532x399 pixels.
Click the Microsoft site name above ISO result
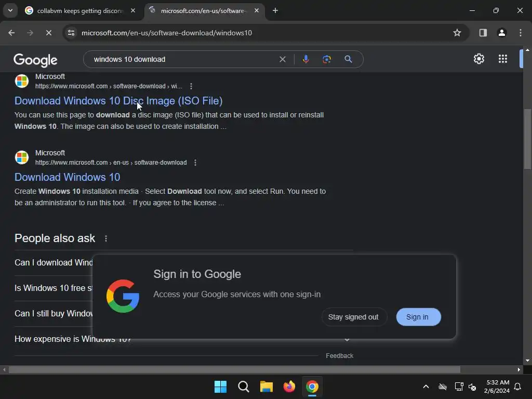coord(50,77)
